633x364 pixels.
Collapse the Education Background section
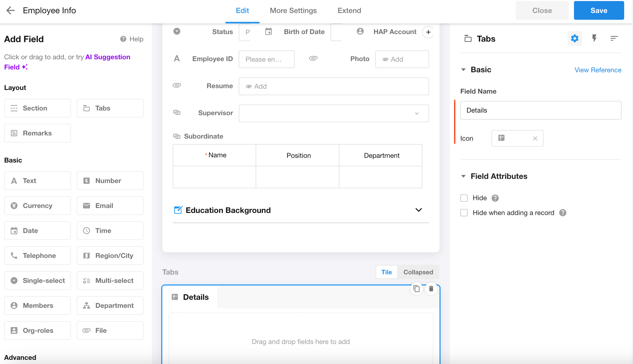(x=418, y=210)
